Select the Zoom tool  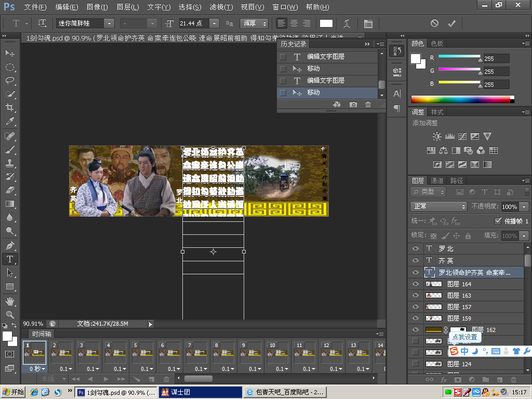click(9, 314)
